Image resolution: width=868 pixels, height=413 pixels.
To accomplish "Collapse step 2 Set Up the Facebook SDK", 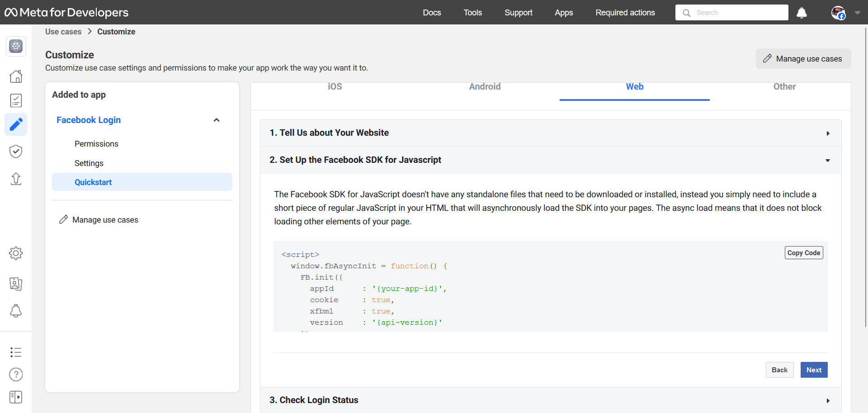I will [x=551, y=160].
